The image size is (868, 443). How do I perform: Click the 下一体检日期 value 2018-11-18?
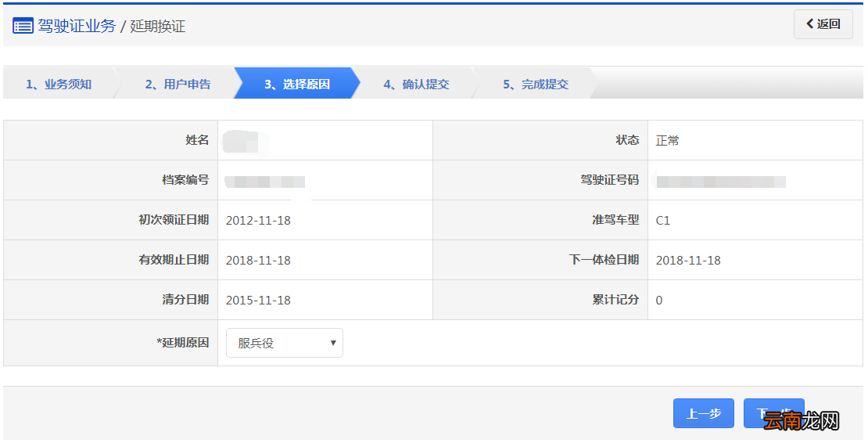tap(688, 261)
